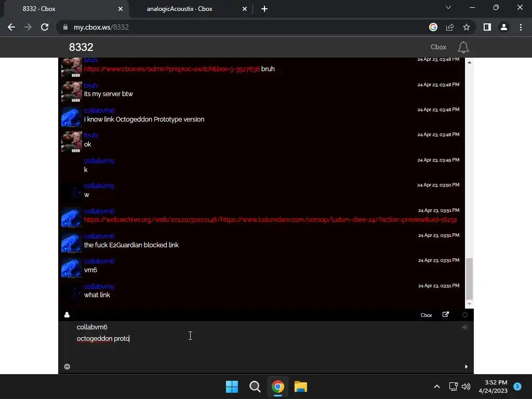This screenshot has width=532, height=399.
Task: Open chat in pop-out window icon
Action: pos(446,314)
